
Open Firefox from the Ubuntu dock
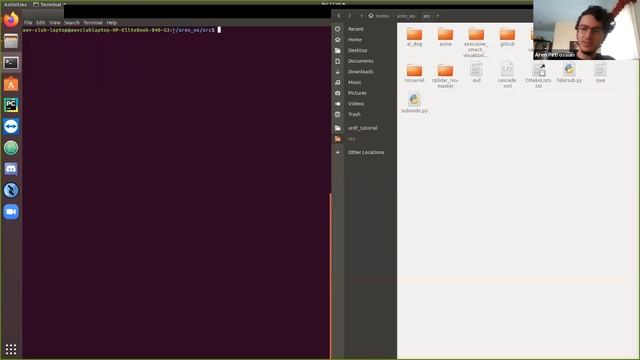tap(11, 20)
